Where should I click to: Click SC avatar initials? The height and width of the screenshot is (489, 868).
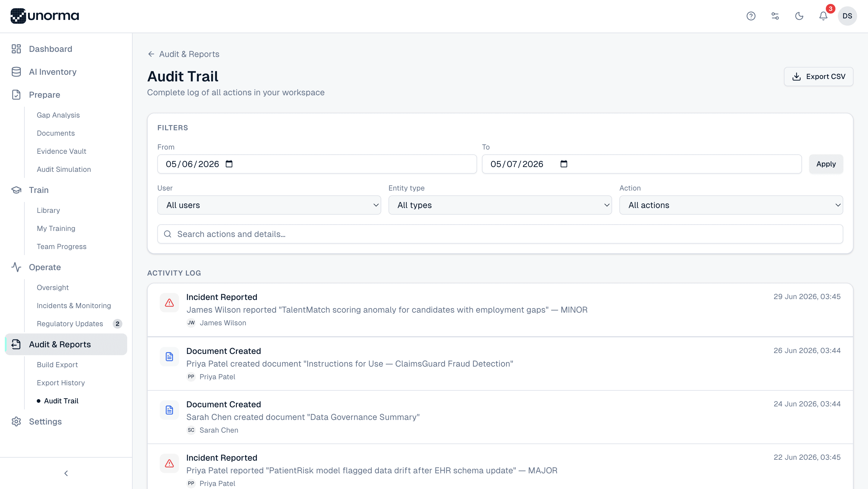click(191, 430)
